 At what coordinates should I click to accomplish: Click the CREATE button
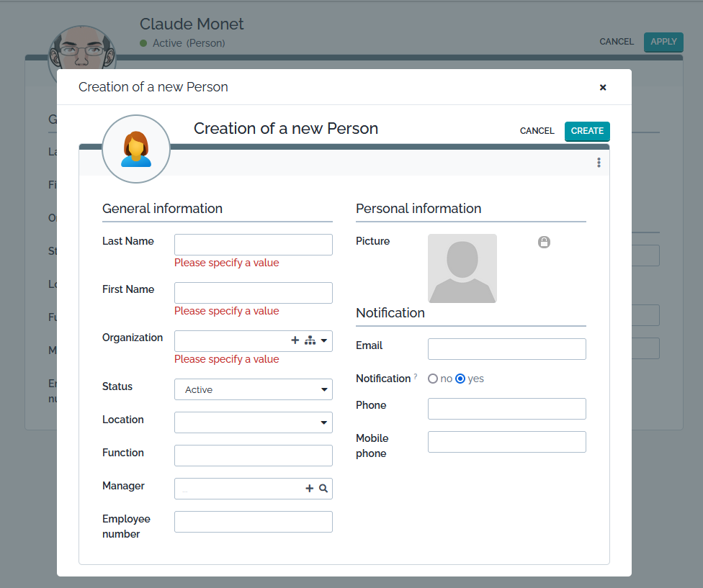(x=587, y=131)
